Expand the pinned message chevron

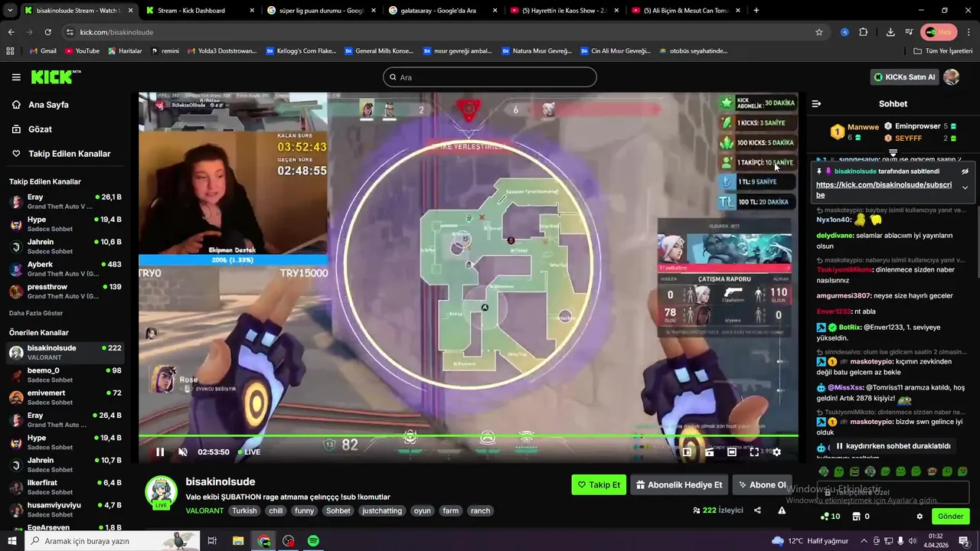965,187
